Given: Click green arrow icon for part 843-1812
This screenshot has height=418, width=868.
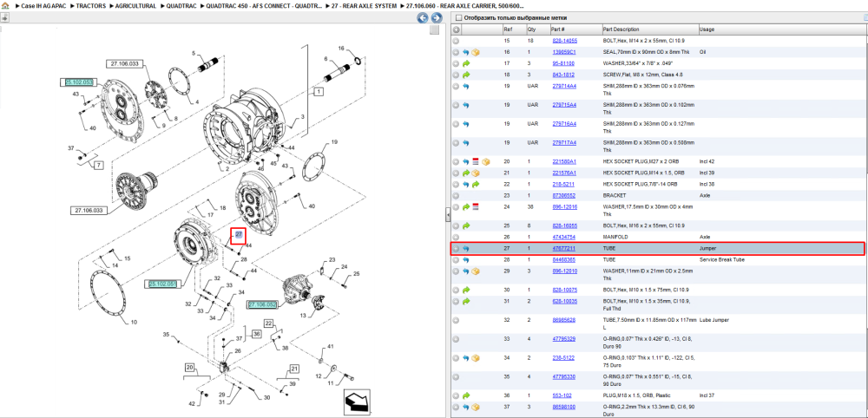Looking at the screenshot, I should coord(465,75).
